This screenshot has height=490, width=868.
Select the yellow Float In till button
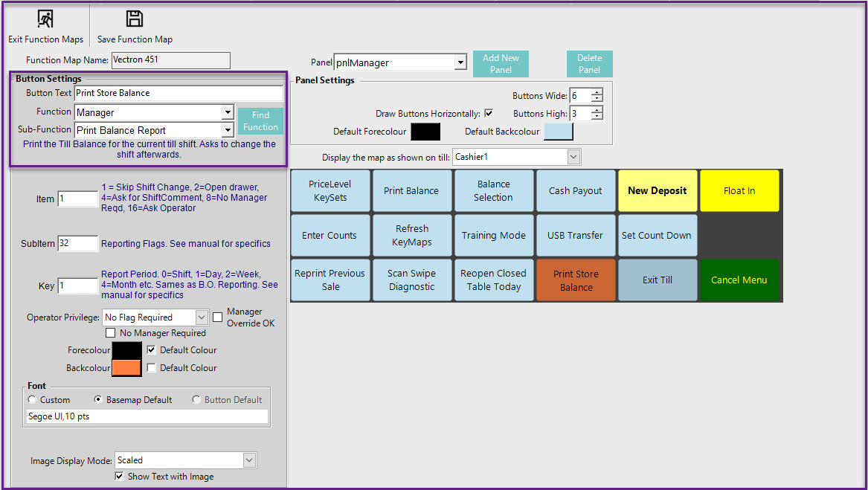coord(739,191)
